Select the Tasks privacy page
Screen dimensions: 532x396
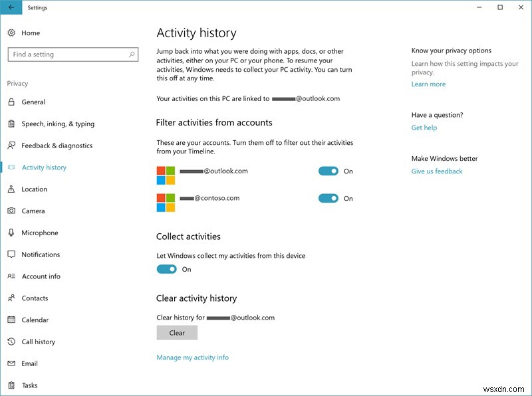[x=29, y=385]
